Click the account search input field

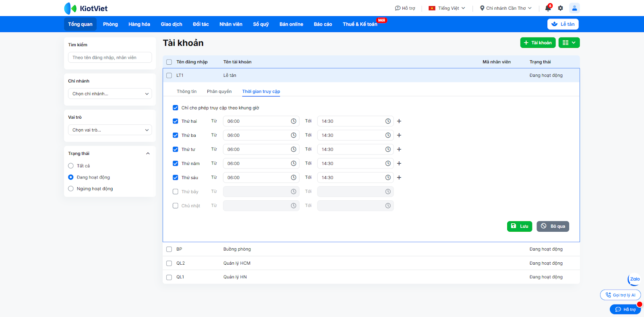point(110,58)
